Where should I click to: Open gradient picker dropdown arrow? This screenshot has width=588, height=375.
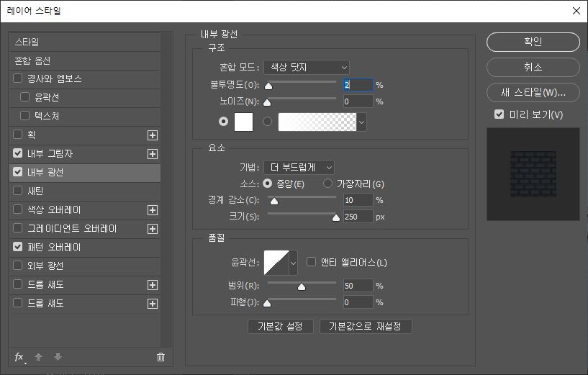tap(361, 122)
